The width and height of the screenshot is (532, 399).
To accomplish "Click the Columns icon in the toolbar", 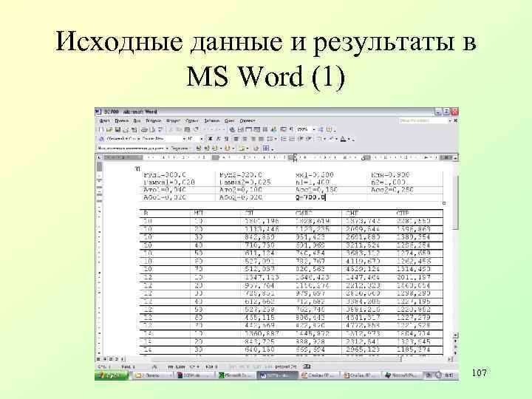I will (x=265, y=129).
